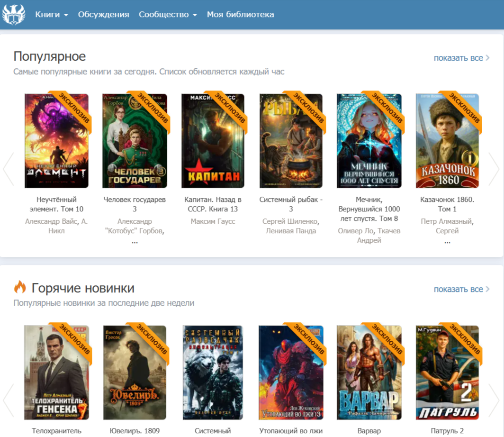Open author Александр Вайс, А. Никл
This screenshot has height=437, width=504.
(x=56, y=226)
